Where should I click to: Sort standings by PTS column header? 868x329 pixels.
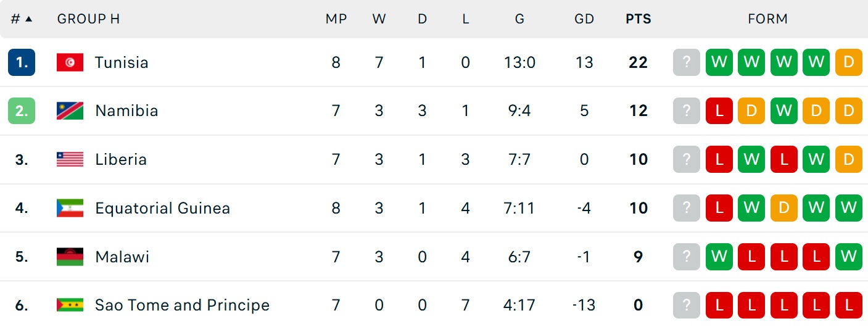point(638,19)
